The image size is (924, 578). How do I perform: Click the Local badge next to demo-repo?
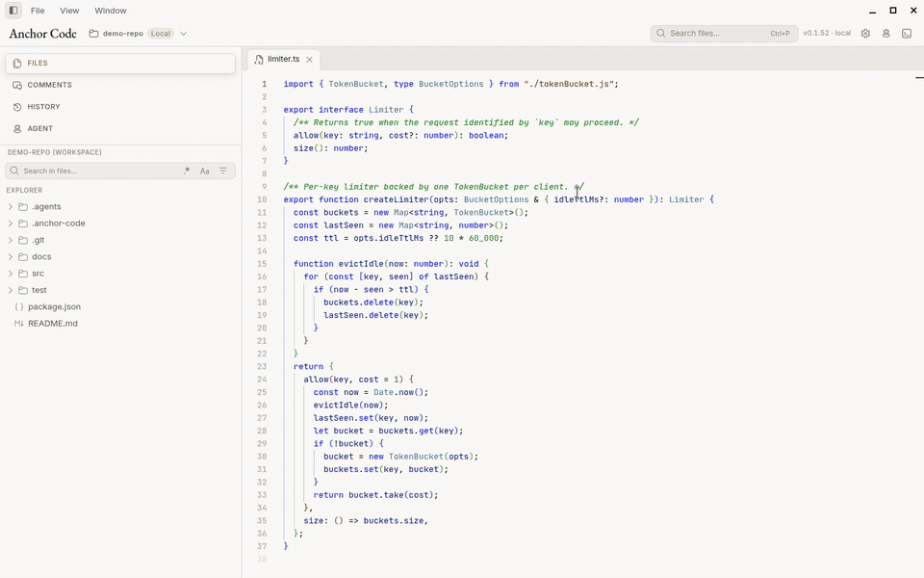pyautogui.click(x=161, y=34)
